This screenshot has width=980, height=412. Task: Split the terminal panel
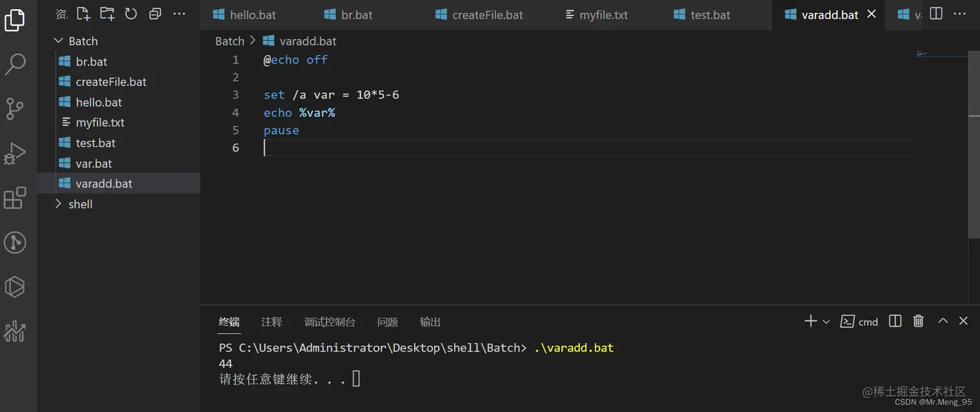point(895,321)
